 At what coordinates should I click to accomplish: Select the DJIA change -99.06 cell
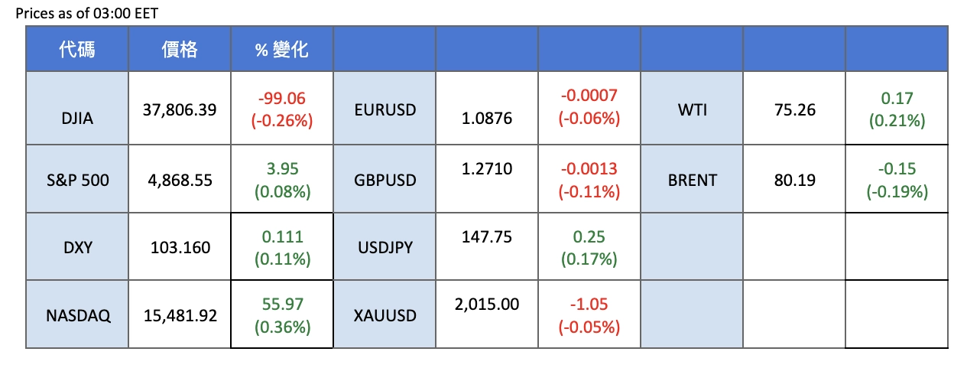281,109
